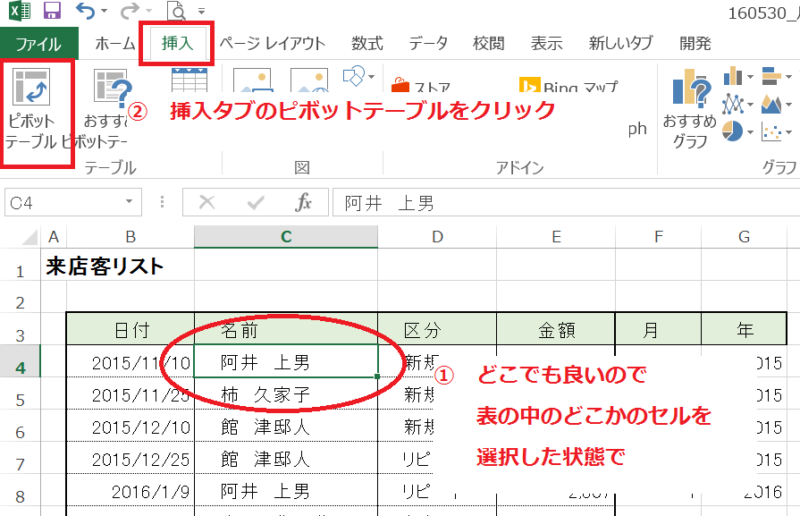Switch to the 校閲 tab
Screen dimensions: 800x516
point(489,44)
